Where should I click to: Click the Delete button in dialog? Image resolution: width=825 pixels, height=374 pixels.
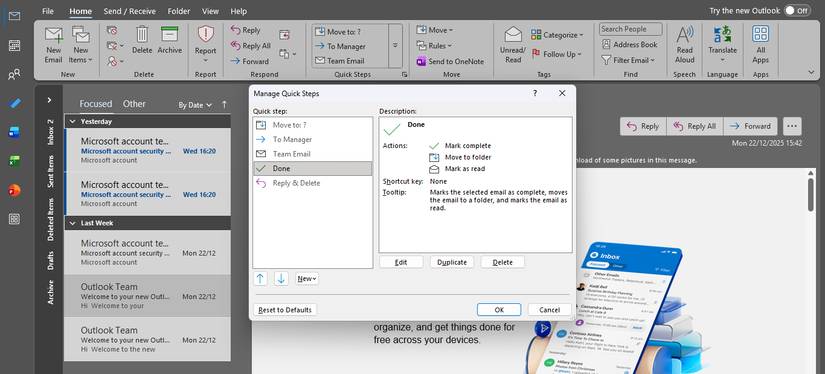(502, 262)
